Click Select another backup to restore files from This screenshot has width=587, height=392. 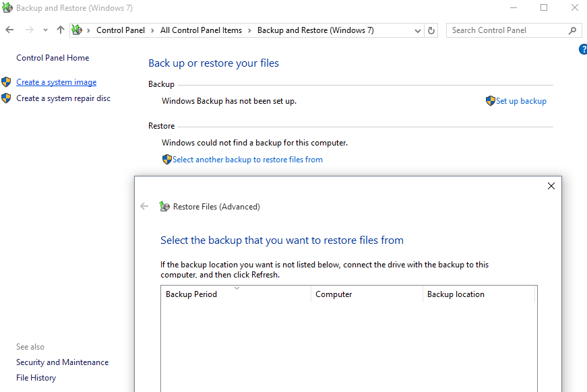(x=248, y=159)
